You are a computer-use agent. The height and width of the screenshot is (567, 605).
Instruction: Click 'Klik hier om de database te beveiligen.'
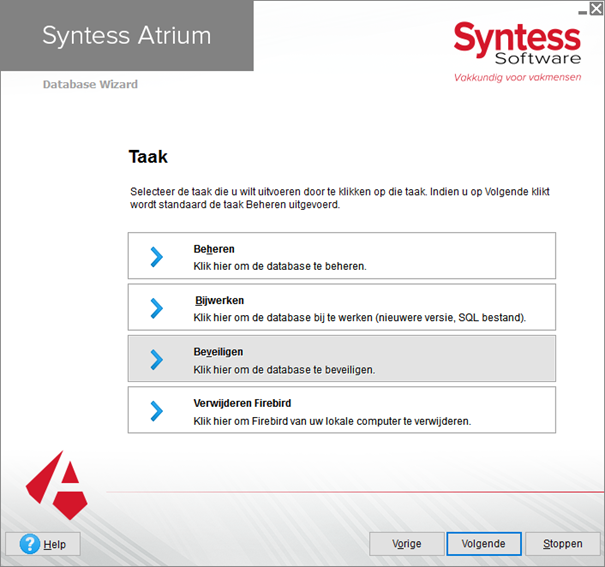pyautogui.click(x=284, y=370)
